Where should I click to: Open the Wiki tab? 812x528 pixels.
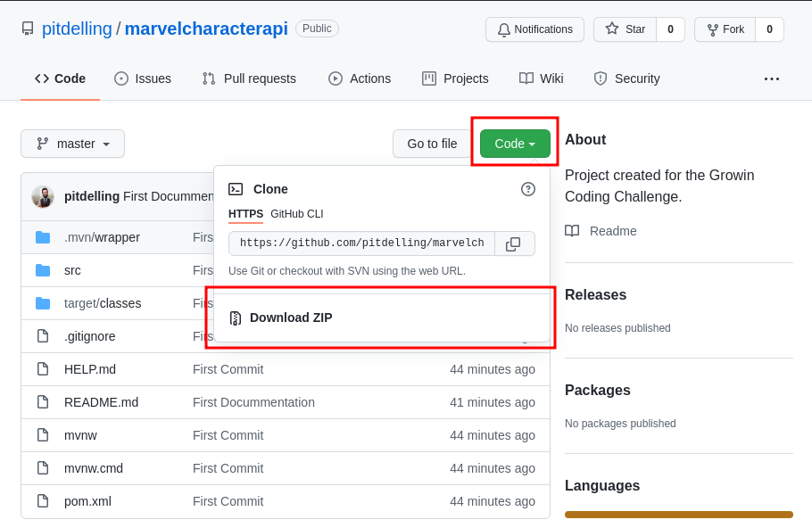[x=541, y=78]
